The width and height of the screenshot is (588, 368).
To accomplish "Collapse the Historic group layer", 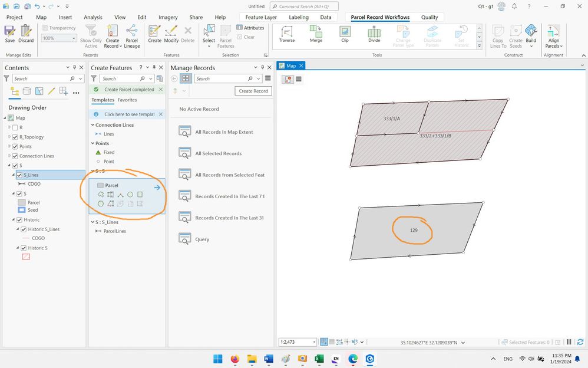I will pyautogui.click(x=14, y=219).
